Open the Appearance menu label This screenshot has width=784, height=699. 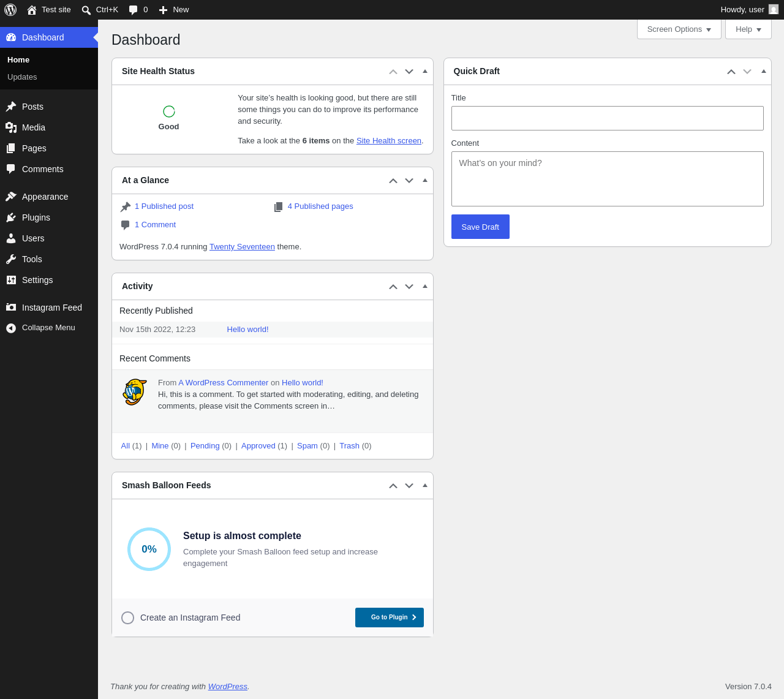tap(45, 197)
